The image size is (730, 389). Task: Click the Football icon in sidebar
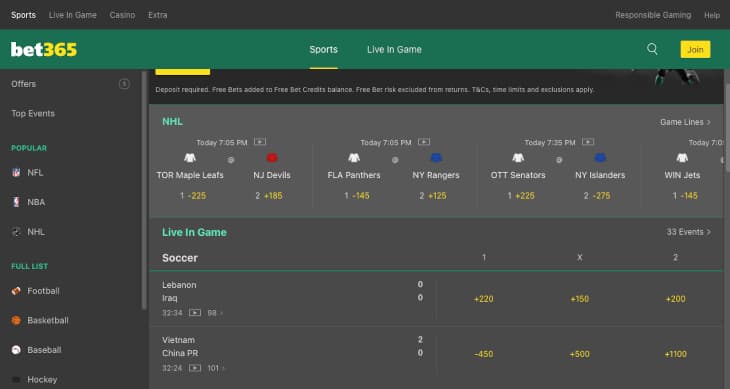16,291
